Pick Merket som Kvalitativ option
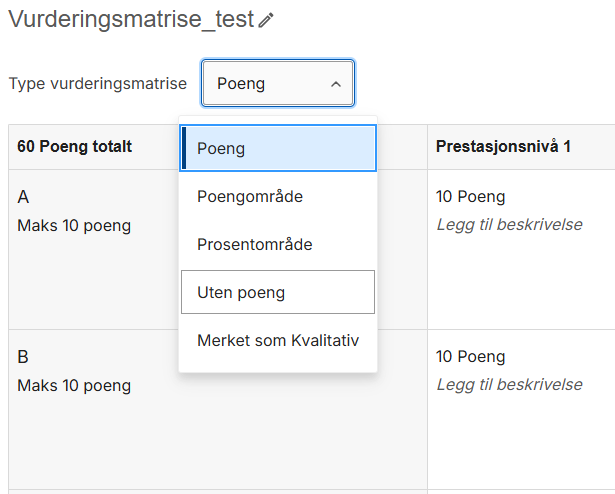This screenshot has width=615, height=494. [x=278, y=340]
